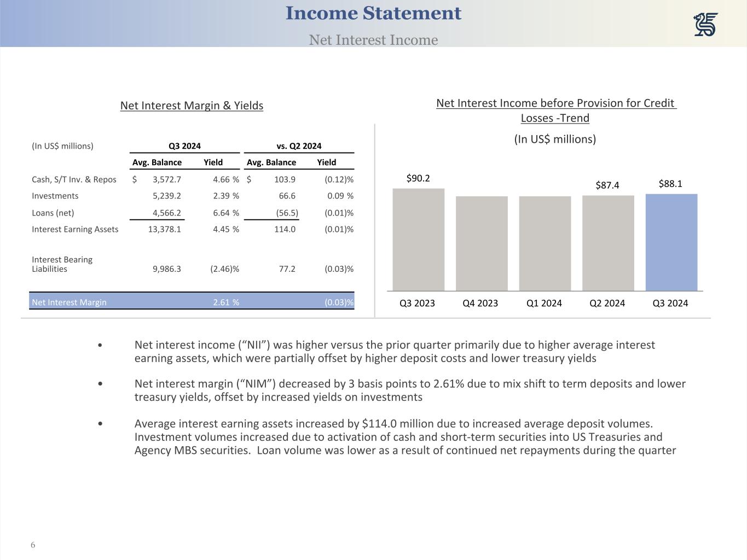Click the 114.0 value in the table

(x=285, y=229)
